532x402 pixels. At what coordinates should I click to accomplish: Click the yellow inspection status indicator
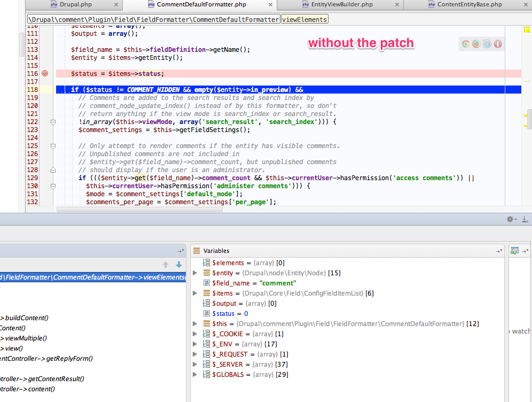(526, 29)
